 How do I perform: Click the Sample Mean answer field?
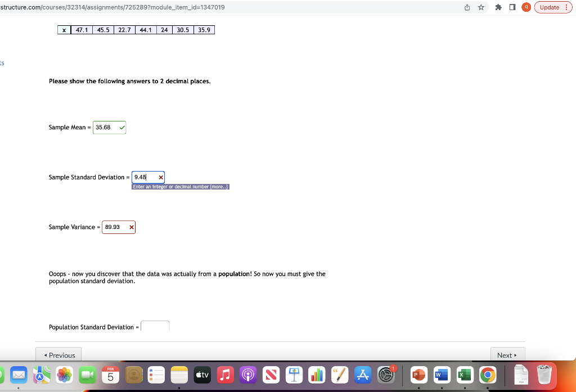(110, 128)
